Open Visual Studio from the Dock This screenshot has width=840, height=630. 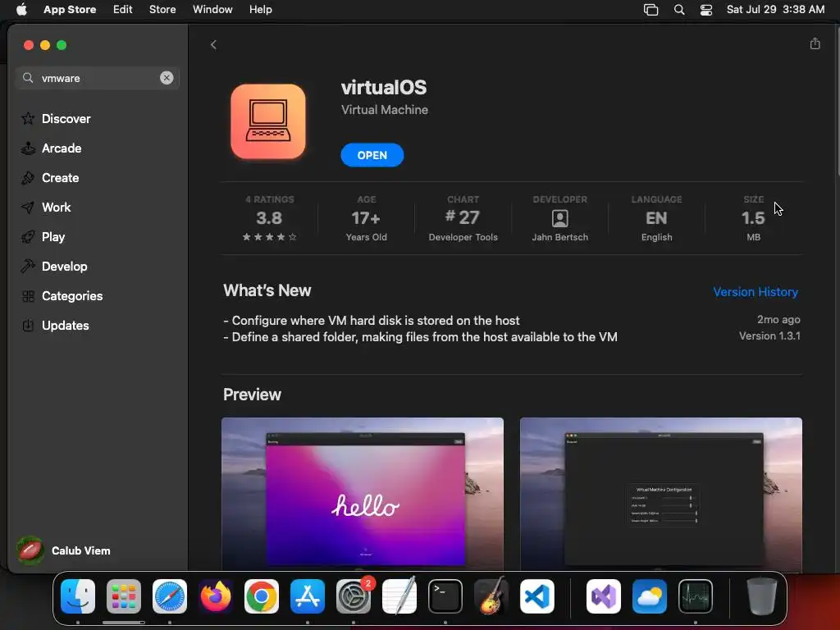603,596
